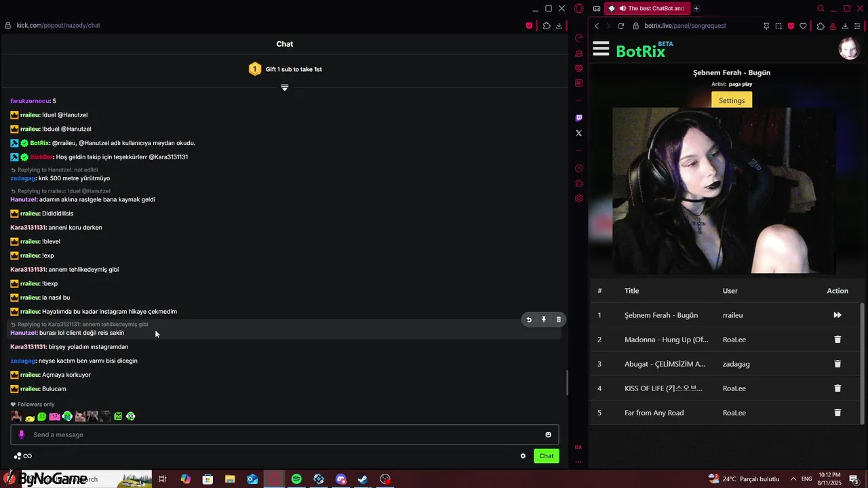Open the BotRix profile avatar

pos(849,49)
